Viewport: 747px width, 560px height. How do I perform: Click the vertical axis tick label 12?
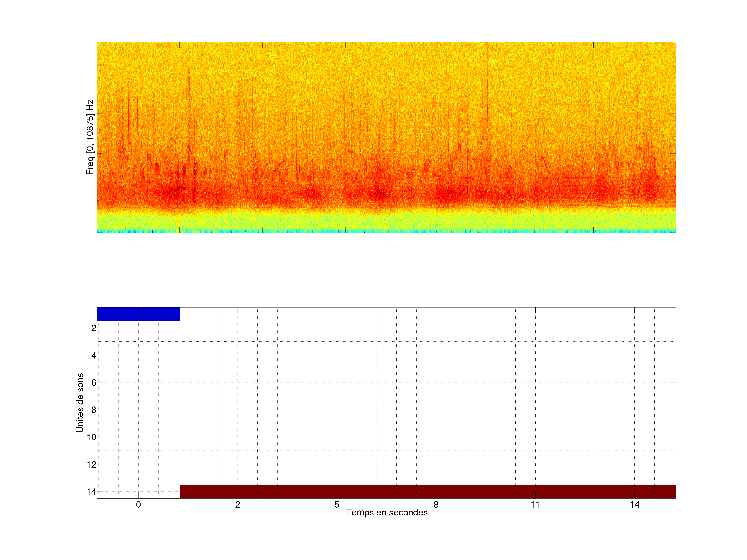click(92, 465)
